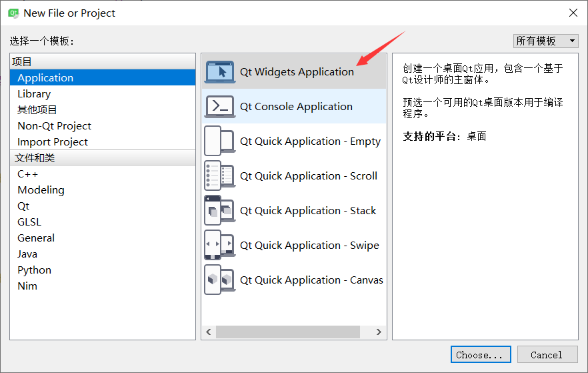Click the Qt Quick Application - Scroll icon
This screenshot has height=373, width=588.
tap(220, 175)
